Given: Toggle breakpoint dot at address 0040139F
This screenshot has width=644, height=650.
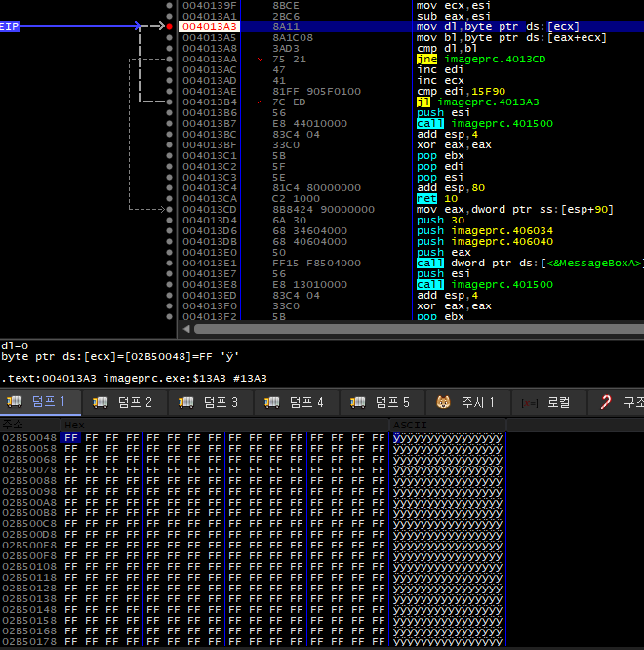Looking at the screenshot, I should (169, 6).
